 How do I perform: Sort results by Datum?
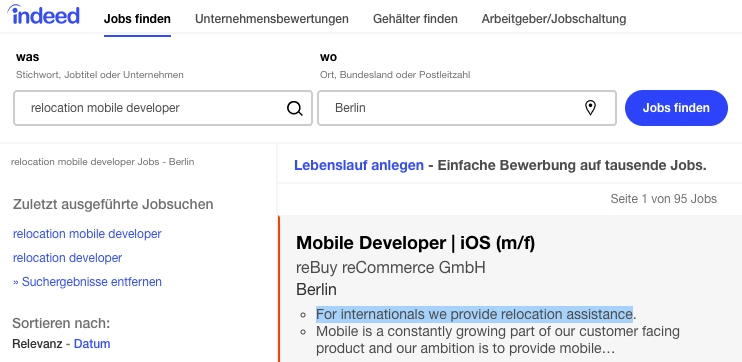pos(92,344)
